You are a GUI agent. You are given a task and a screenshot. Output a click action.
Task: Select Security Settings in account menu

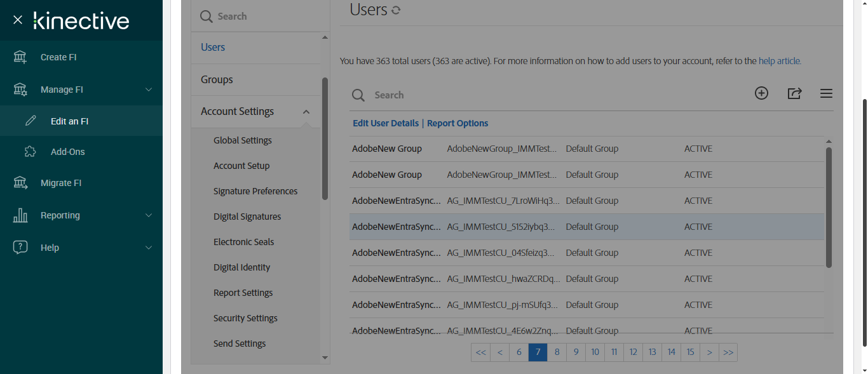click(245, 318)
